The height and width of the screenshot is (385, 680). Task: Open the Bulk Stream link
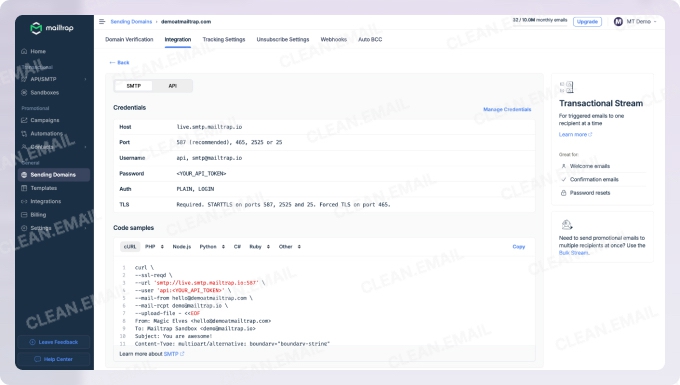[573, 253]
